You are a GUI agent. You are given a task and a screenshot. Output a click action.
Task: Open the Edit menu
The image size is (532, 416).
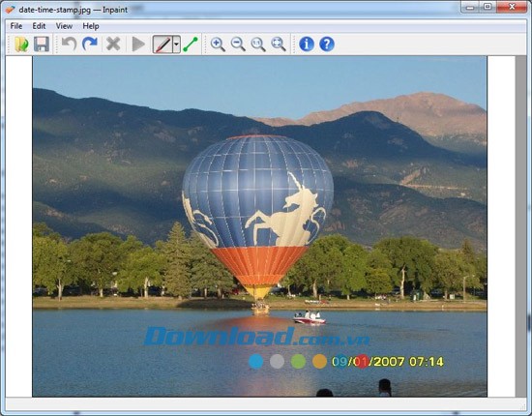[39, 26]
